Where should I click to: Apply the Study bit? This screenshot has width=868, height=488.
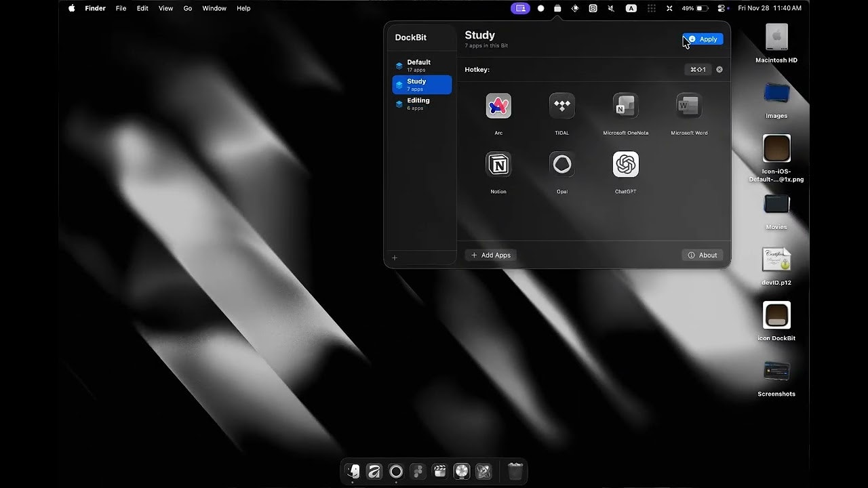[x=703, y=39]
